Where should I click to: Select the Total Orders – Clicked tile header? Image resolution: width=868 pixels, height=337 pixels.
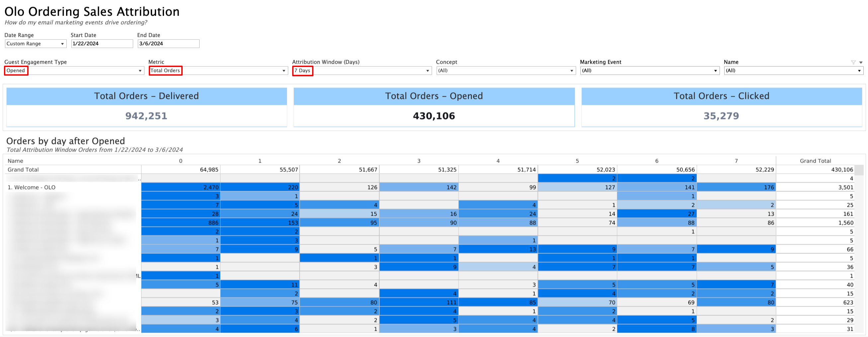tap(722, 96)
